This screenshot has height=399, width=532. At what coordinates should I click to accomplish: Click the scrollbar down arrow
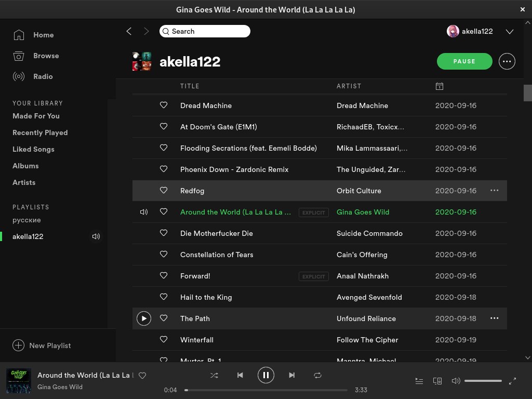click(x=528, y=357)
